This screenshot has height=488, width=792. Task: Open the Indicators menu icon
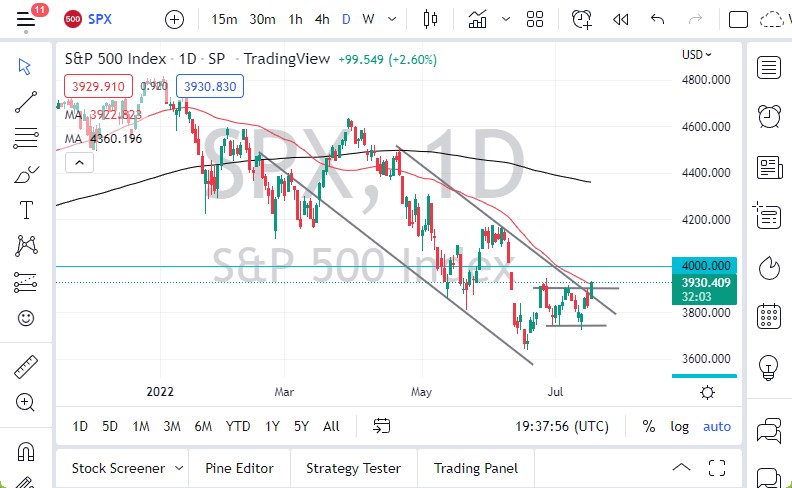478,19
